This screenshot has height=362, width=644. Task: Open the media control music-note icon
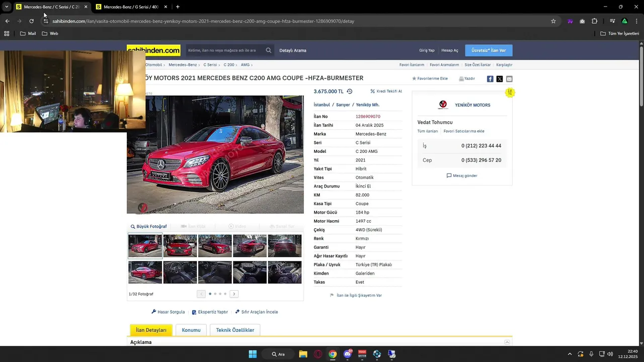[x=612, y=21]
